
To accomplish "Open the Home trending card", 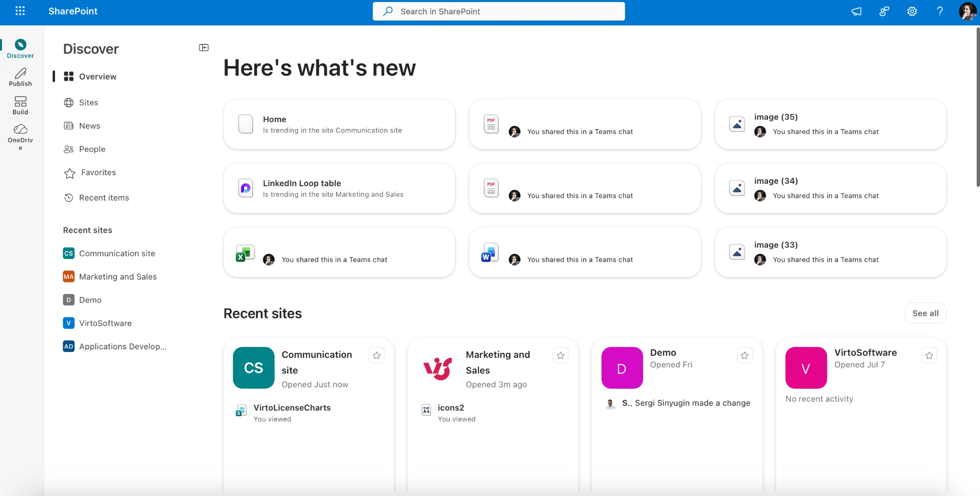I will (339, 124).
